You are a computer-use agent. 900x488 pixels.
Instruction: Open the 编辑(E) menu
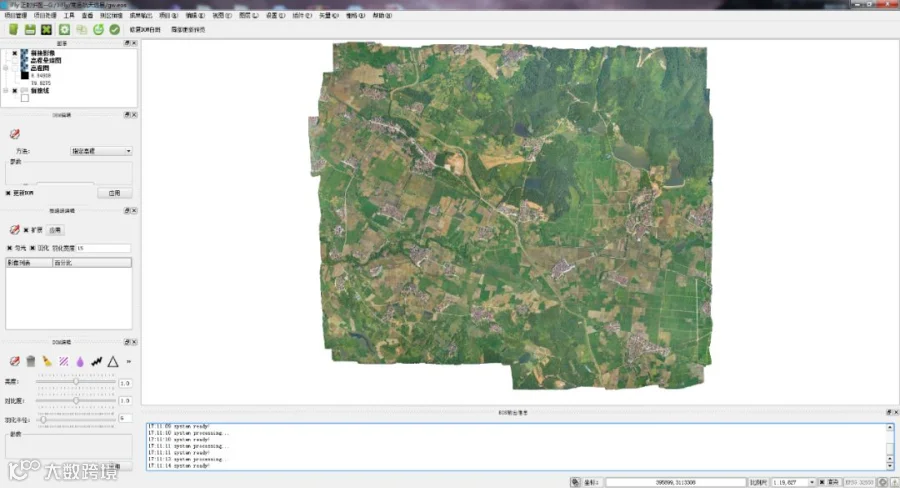tap(195, 16)
